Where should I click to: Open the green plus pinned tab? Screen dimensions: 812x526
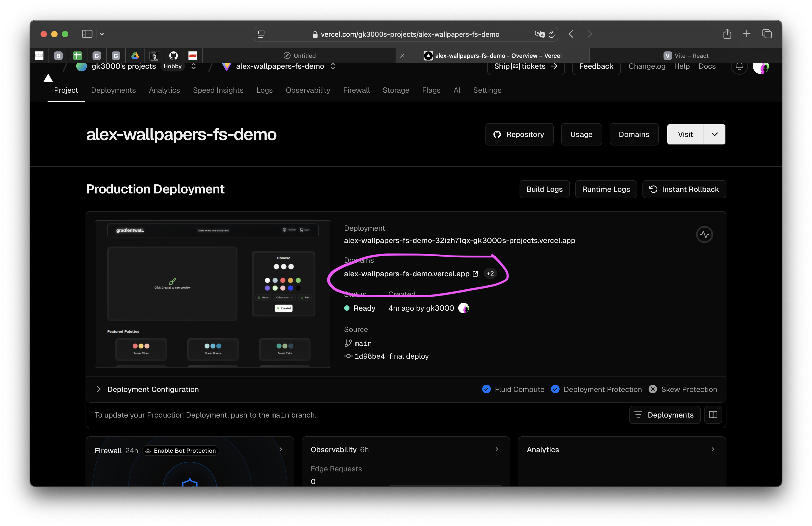click(x=78, y=56)
